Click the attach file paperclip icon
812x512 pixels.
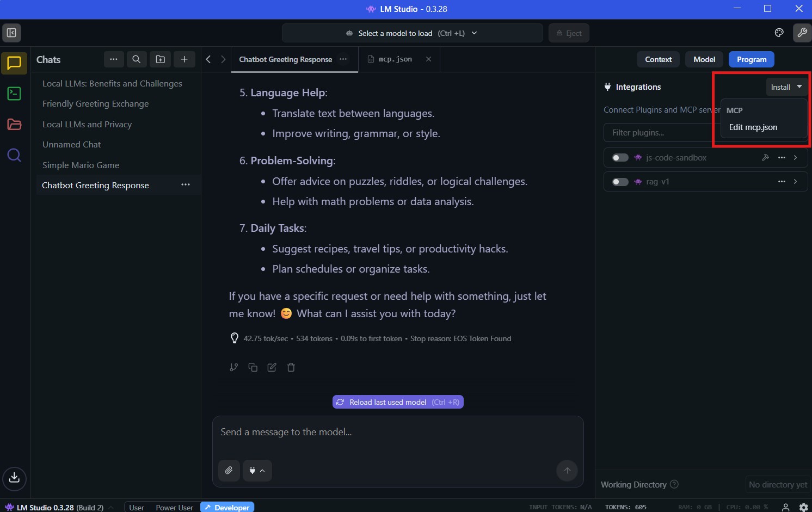click(229, 471)
